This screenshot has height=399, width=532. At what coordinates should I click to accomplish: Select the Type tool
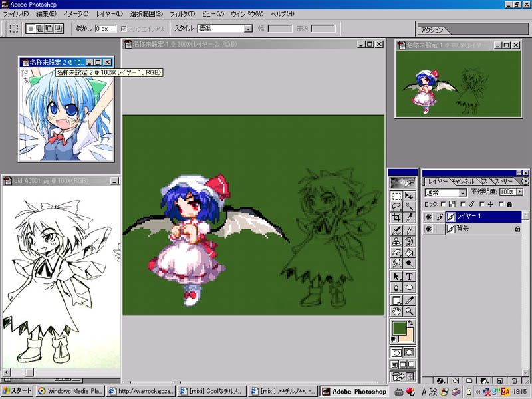click(409, 277)
